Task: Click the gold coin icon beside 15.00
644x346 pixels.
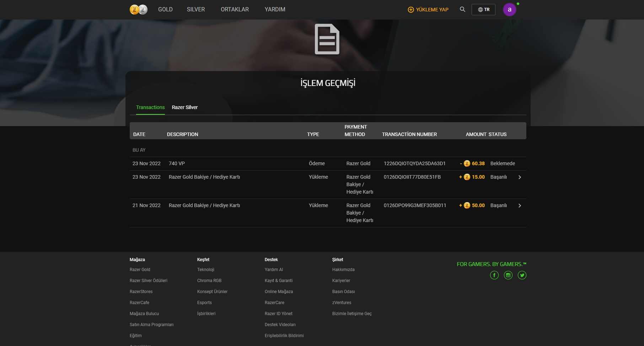Action: click(x=467, y=177)
